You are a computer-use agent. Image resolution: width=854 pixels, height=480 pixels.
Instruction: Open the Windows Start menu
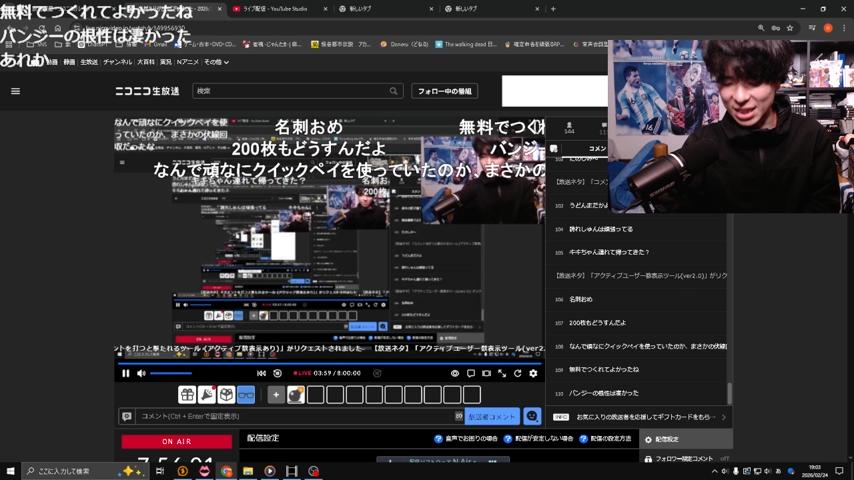pyautogui.click(x=10, y=471)
